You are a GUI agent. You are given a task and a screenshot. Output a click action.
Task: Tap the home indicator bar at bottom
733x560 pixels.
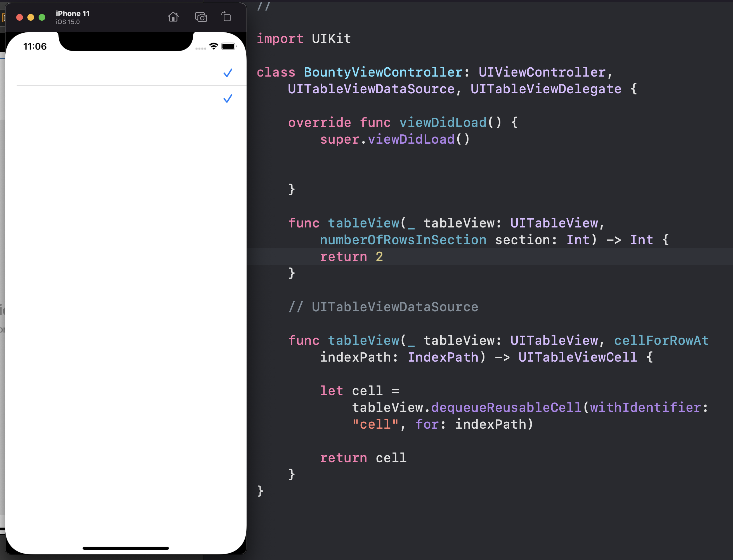[126, 548]
